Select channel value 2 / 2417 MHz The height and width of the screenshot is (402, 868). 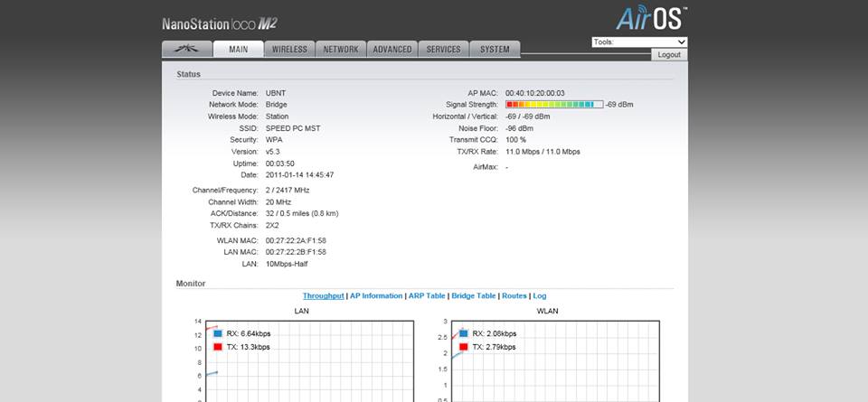(x=288, y=191)
